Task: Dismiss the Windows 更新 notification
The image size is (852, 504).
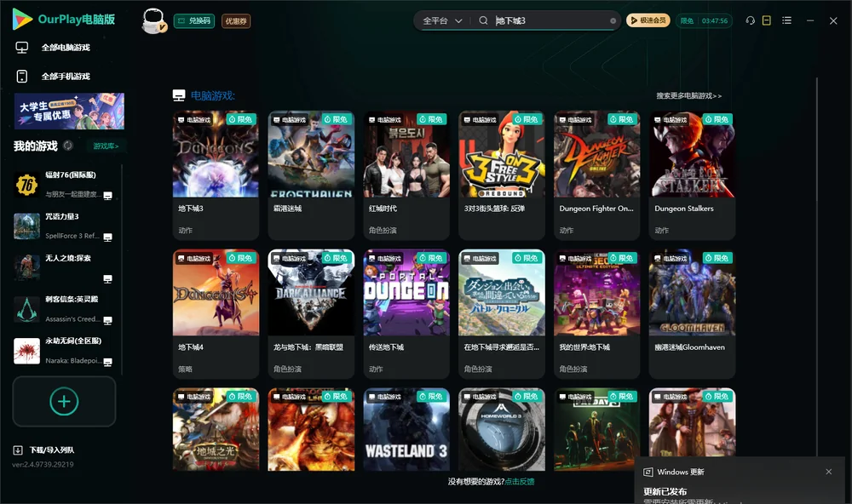Action: 829,472
